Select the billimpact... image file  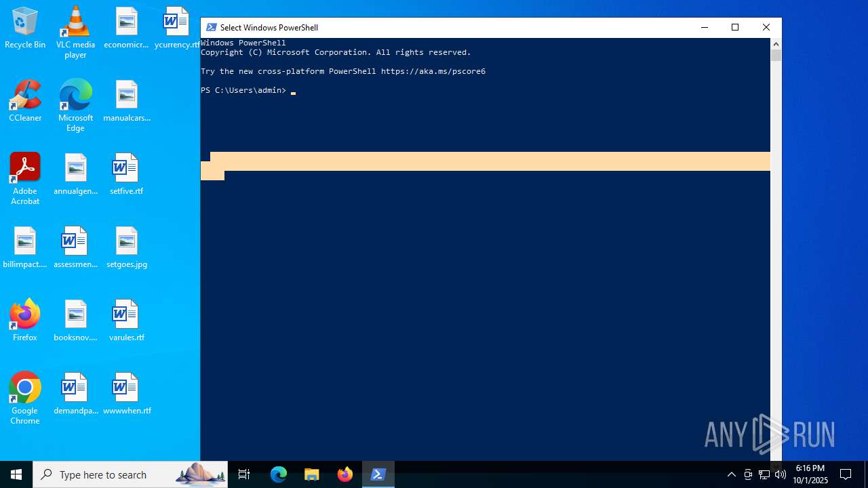point(25,247)
